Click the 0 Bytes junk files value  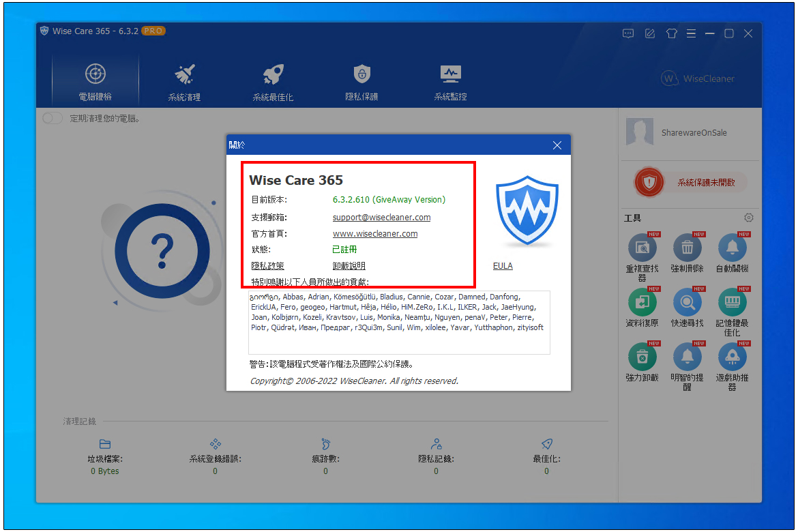(105, 471)
